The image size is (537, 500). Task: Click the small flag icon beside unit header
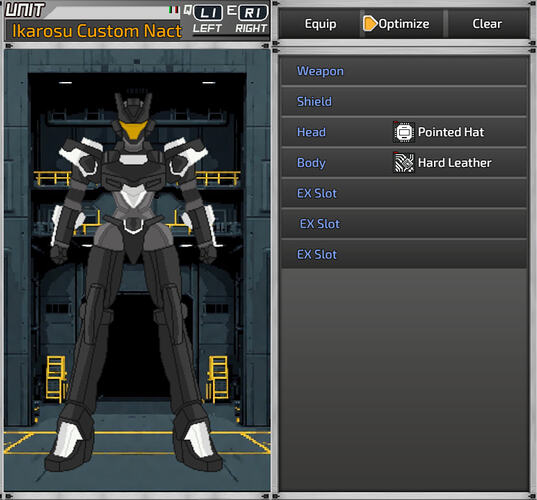(174, 10)
